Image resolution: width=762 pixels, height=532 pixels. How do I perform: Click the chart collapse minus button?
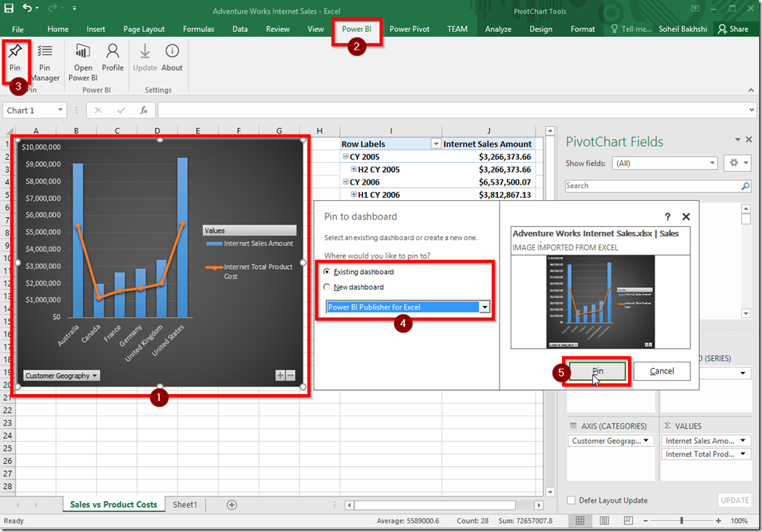[290, 375]
